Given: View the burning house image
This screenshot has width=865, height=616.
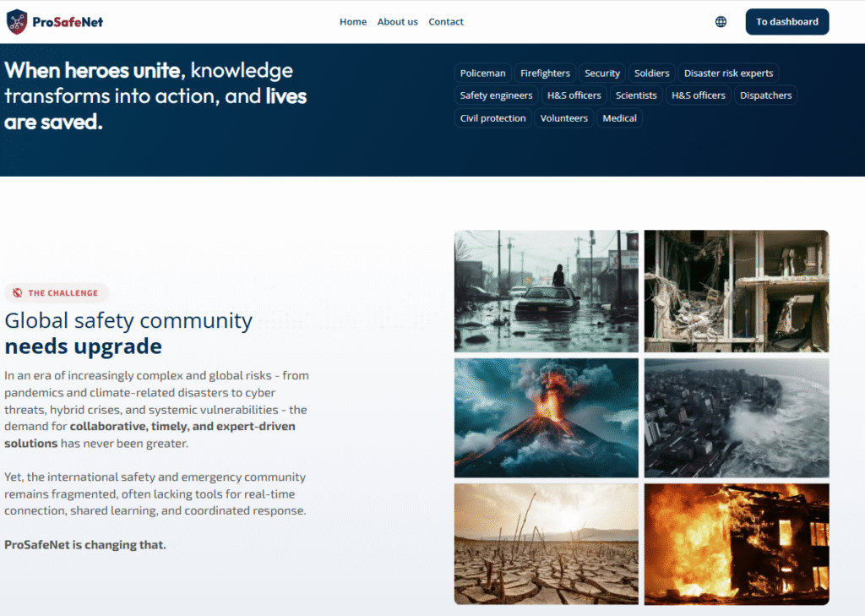Looking at the screenshot, I should [x=737, y=543].
